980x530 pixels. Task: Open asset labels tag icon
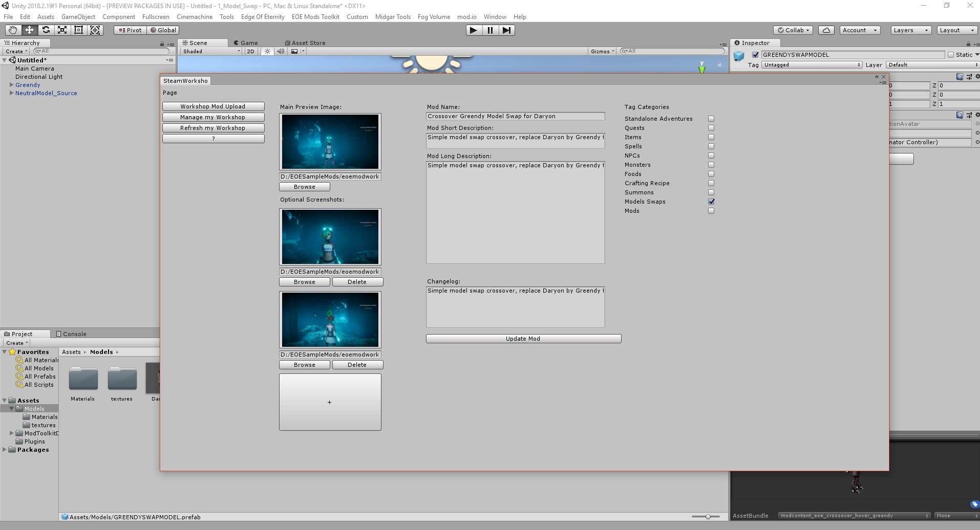(974, 504)
